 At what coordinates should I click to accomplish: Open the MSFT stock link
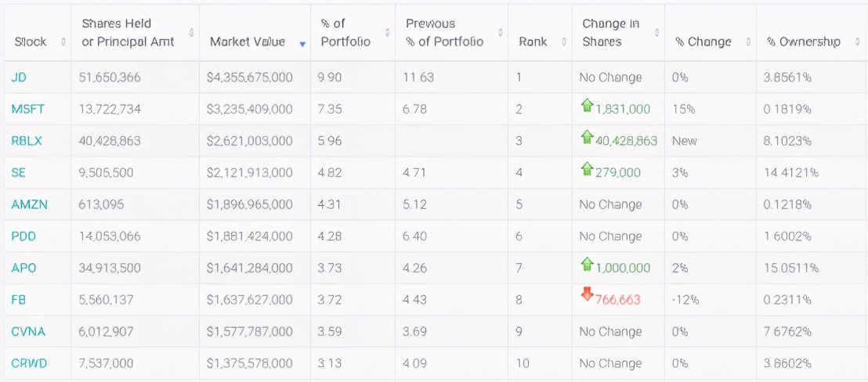tap(28, 109)
